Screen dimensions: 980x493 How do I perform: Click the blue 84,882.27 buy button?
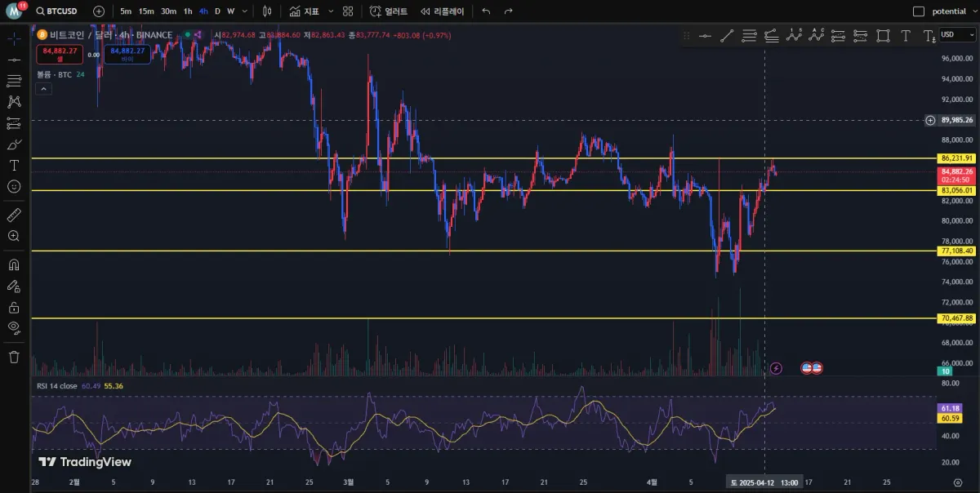click(x=127, y=54)
